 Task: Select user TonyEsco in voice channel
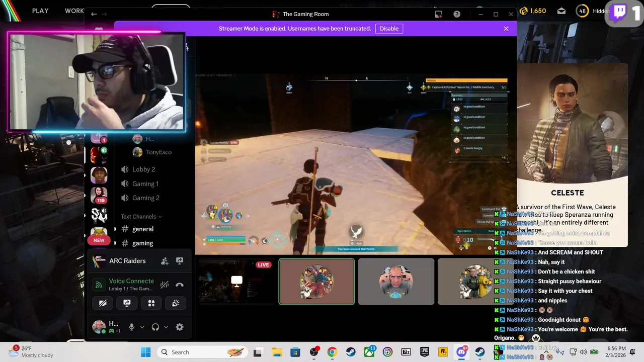pyautogui.click(x=158, y=152)
